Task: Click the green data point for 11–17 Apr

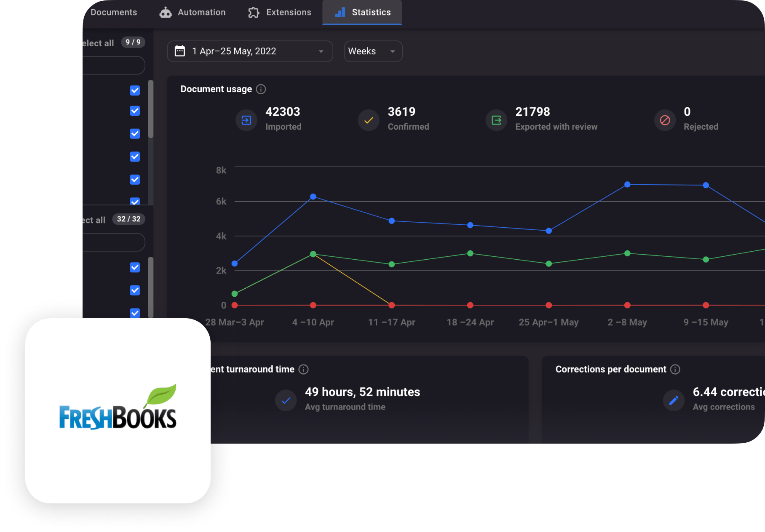Action: (x=392, y=264)
